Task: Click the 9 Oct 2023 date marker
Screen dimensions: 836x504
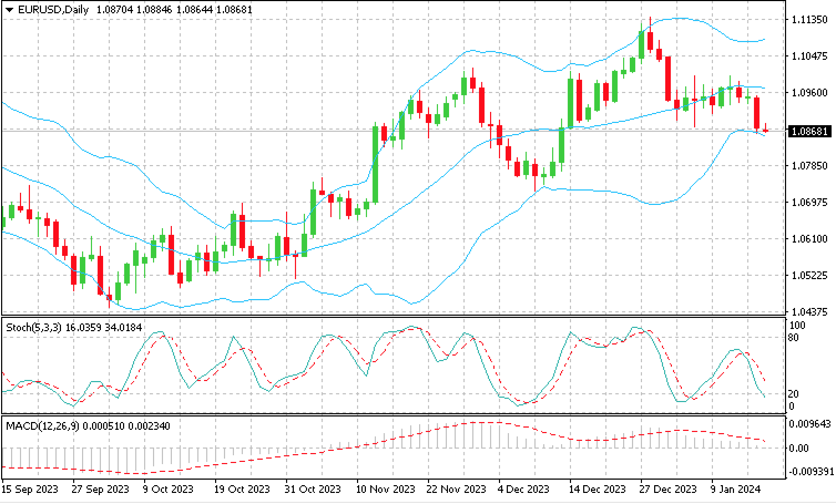Action: tap(168, 489)
